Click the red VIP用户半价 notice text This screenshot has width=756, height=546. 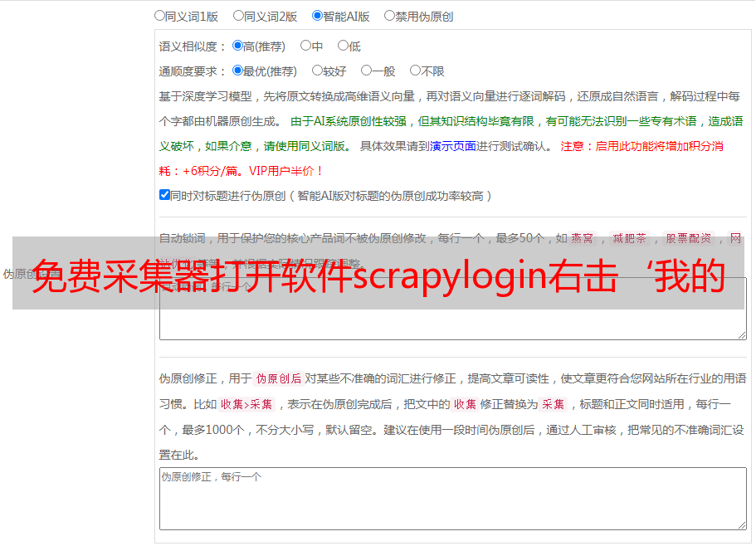pyautogui.click(x=285, y=171)
